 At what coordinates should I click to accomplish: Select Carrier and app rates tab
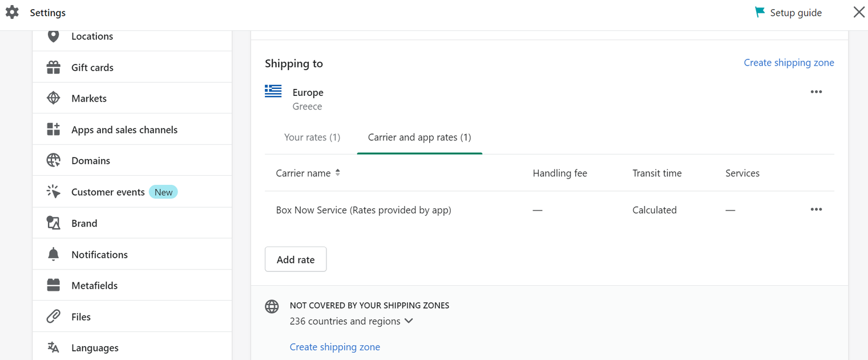tap(419, 137)
